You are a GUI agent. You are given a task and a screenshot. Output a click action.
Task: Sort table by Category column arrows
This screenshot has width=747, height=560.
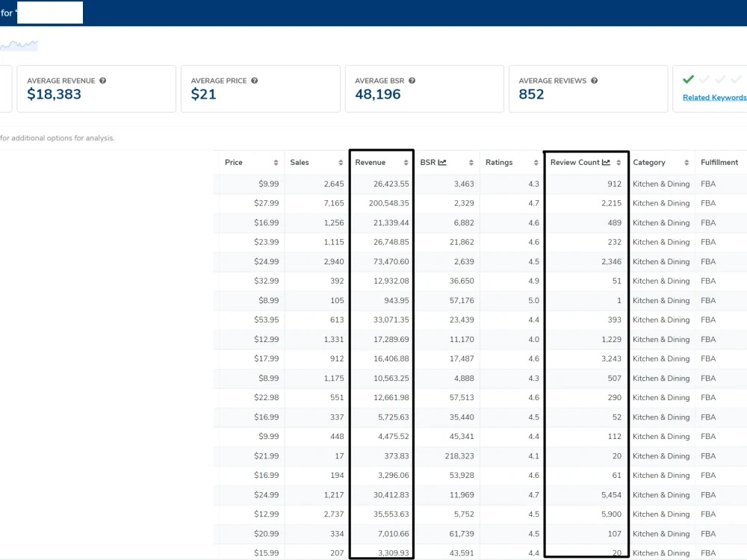point(686,163)
